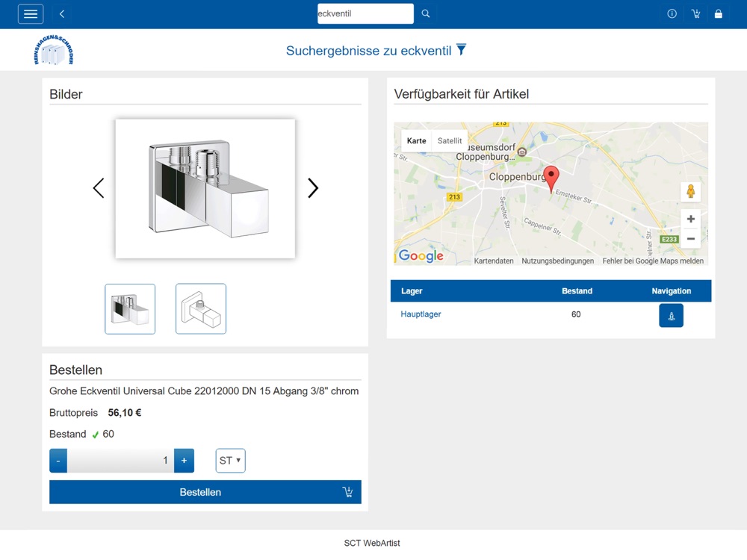This screenshot has height=560, width=747.
Task: Show next product image
Action: coord(312,188)
